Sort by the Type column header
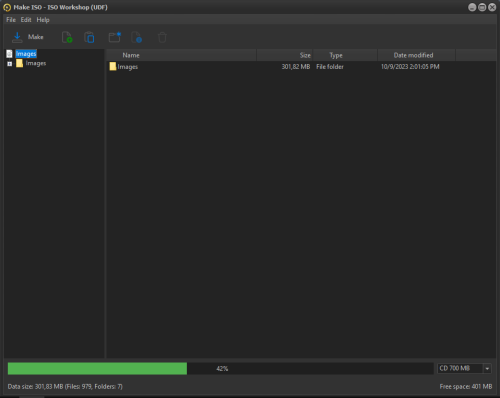Image resolution: width=500 pixels, height=398 pixels. (x=345, y=55)
